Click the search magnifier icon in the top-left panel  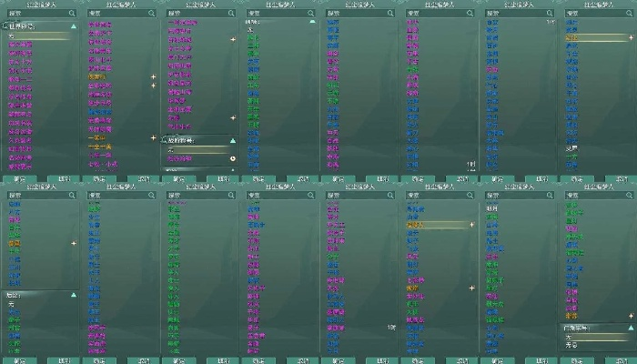pos(73,15)
